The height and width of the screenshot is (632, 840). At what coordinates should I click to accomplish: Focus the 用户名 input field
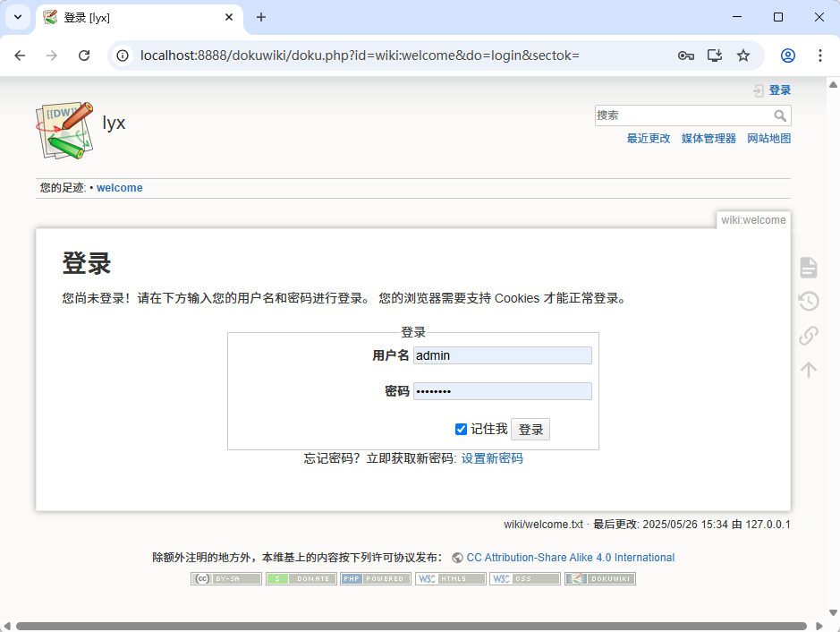503,355
